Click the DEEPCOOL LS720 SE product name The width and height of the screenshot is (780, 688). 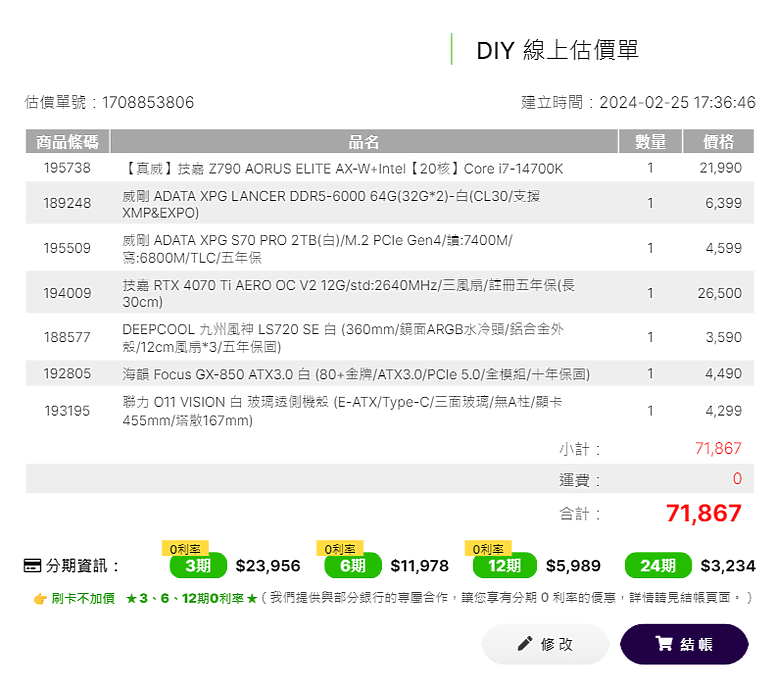[x=343, y=338]
